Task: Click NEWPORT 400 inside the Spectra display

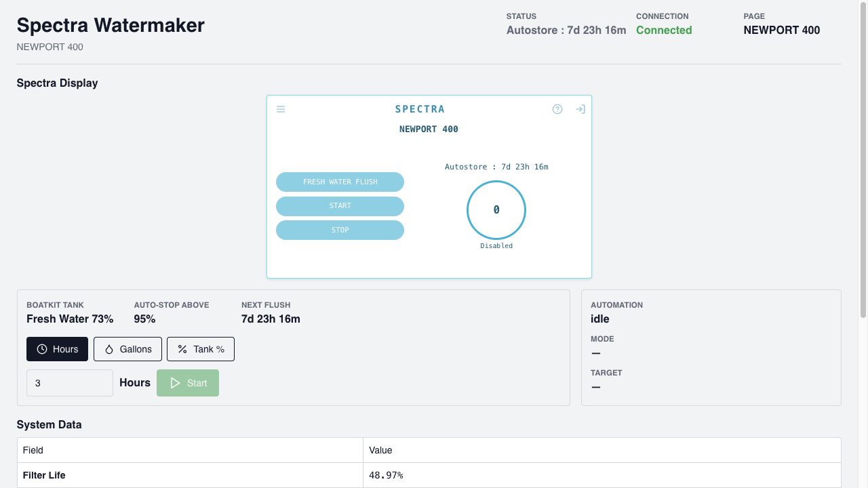Action: [429, 129]
